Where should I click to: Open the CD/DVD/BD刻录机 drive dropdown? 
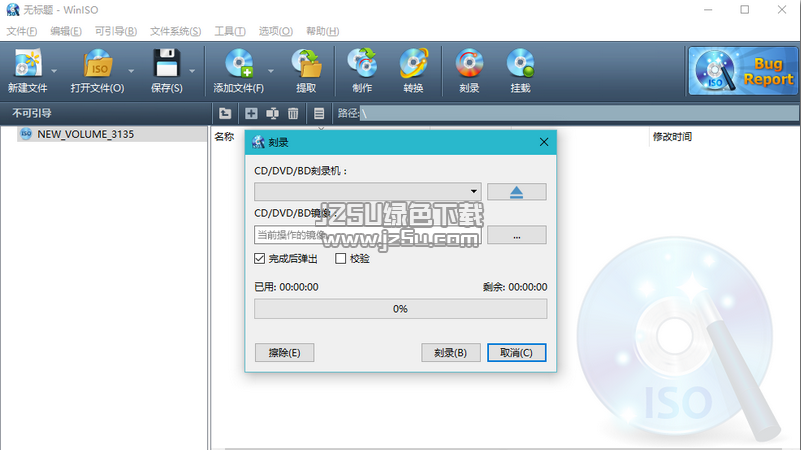367,192
